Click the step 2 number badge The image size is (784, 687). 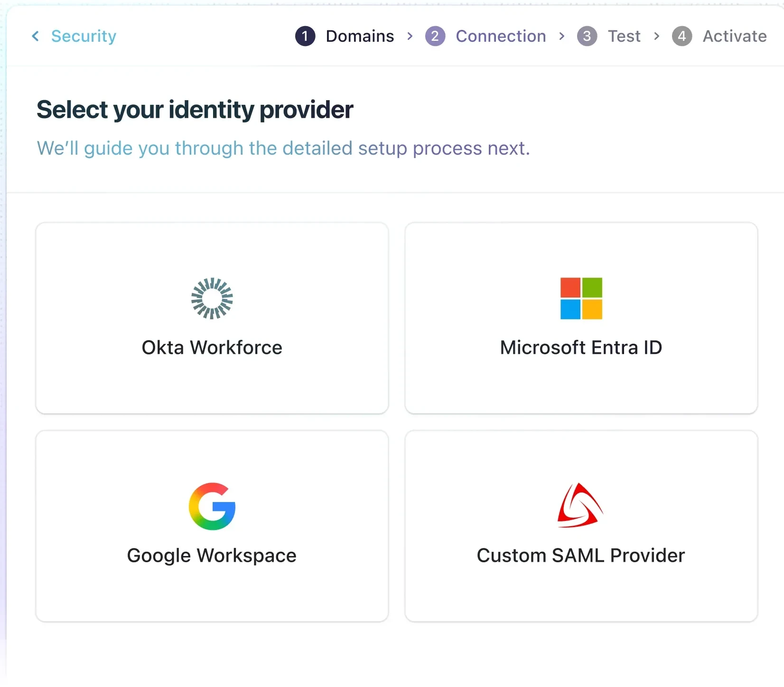pos(435,36)
